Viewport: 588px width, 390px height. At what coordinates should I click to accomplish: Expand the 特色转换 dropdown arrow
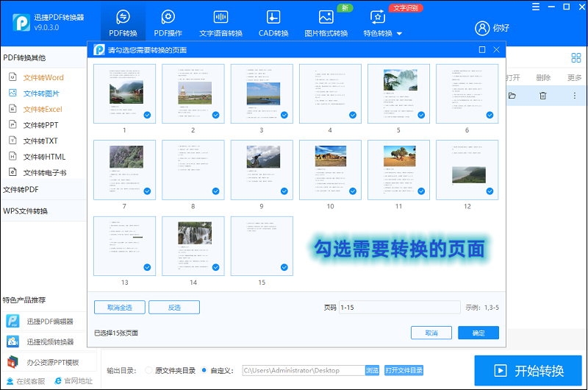pos(399,34)
